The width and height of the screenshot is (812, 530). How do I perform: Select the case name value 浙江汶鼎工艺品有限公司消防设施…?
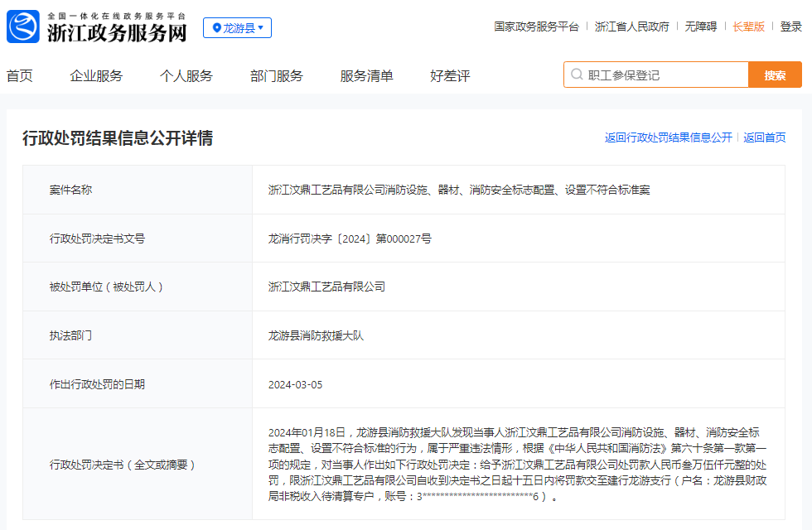click(459, 190)
